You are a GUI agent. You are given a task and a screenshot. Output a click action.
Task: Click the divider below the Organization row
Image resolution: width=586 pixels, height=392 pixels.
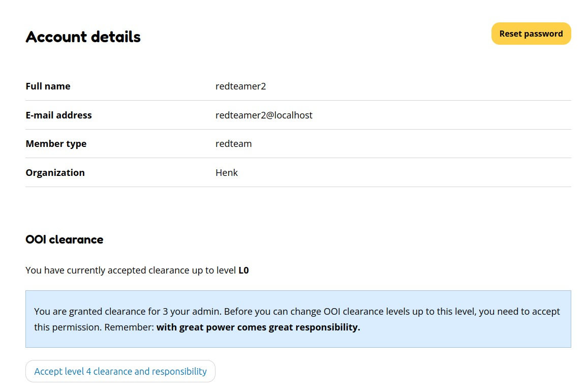[x=297, y=187]
